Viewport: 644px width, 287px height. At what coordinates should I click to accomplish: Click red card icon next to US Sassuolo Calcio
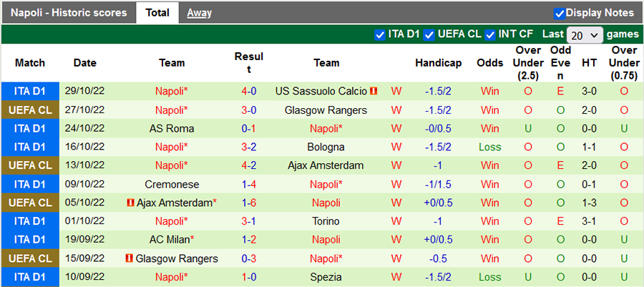(x=374, y=92)
